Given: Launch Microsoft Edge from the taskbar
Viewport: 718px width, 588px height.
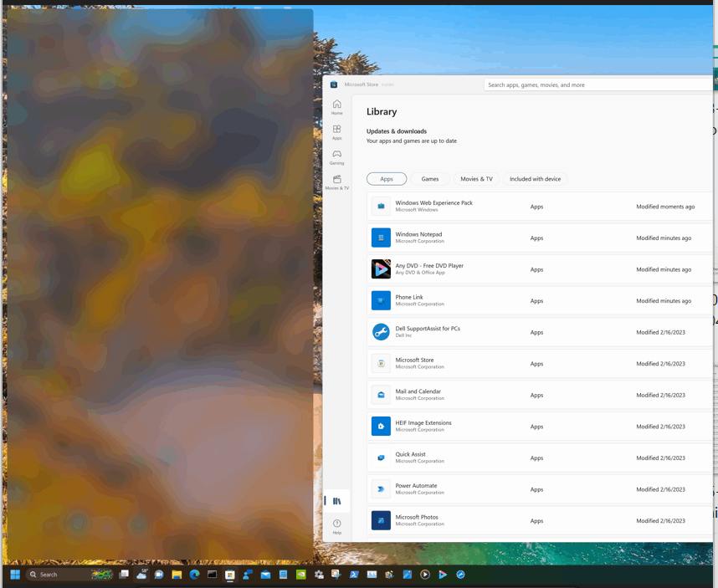Looking at the screenshot, I should [x=195, y=575].
